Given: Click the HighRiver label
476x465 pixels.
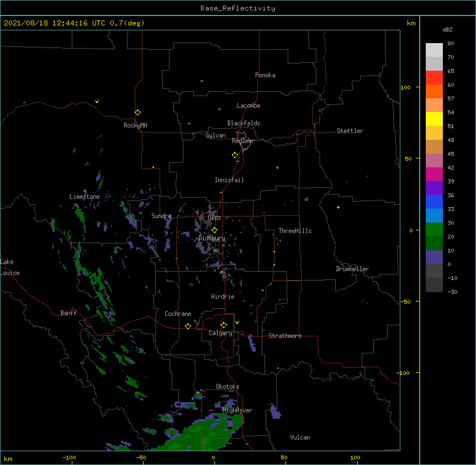Looking at the screenshot, I should 237,410.
